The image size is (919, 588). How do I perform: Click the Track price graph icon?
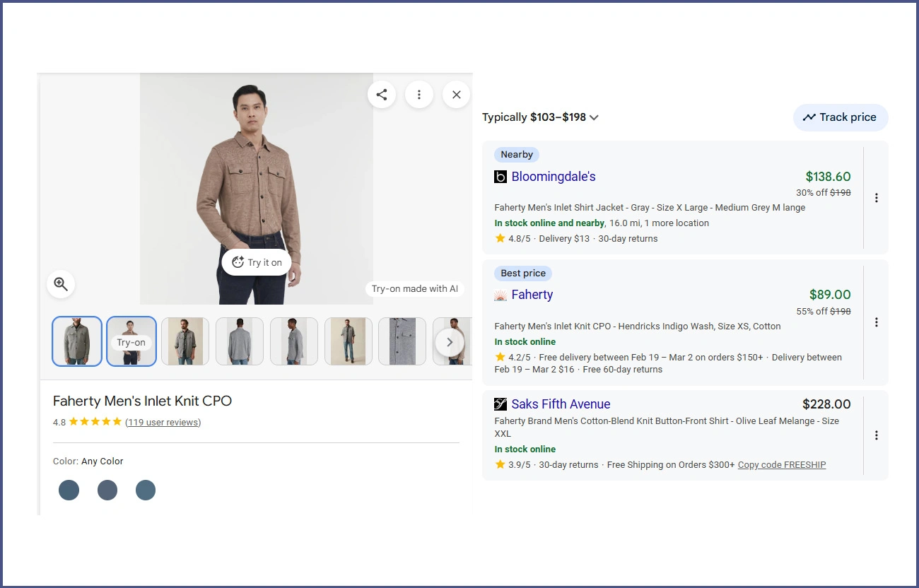pyautogui.click(x=809, y=117)
